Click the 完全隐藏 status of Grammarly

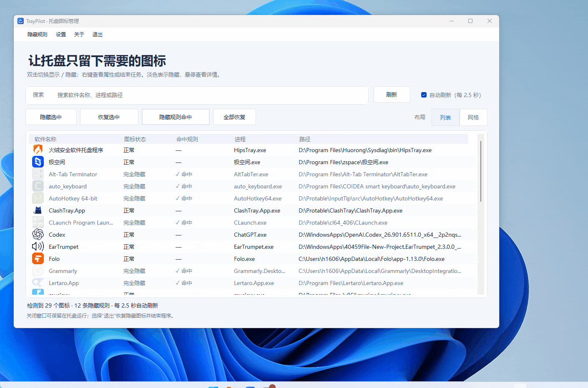pos(134,271)
